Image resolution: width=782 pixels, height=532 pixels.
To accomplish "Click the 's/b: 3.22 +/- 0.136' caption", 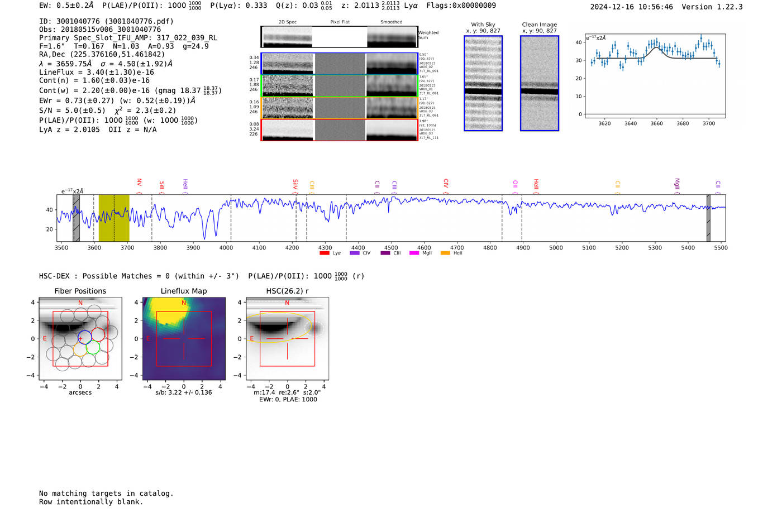I will coord(184,392).
